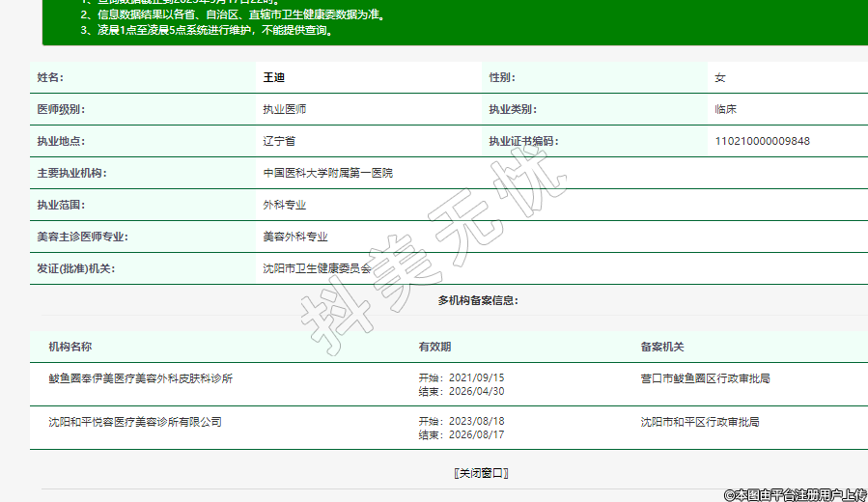
Task: Select the 外科专业 practice scope value
Action: coord(285,205)
